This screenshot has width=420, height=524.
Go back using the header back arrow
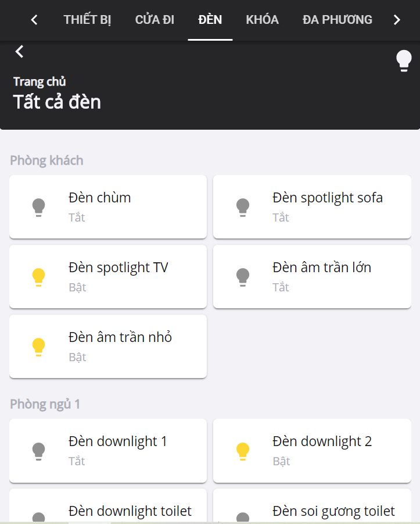coord(20,52)
